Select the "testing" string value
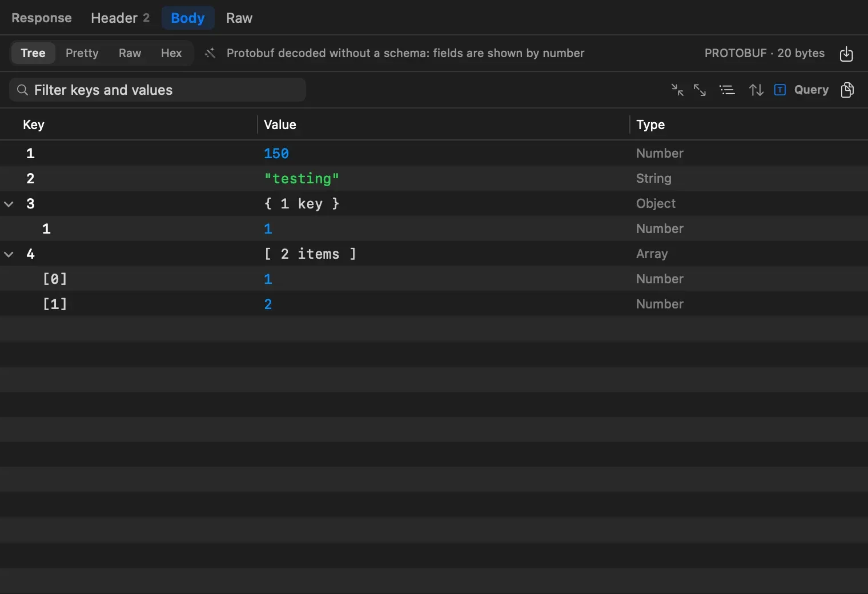Image resolution: width=868 pixels, height=594 pixels. point(302,179)
